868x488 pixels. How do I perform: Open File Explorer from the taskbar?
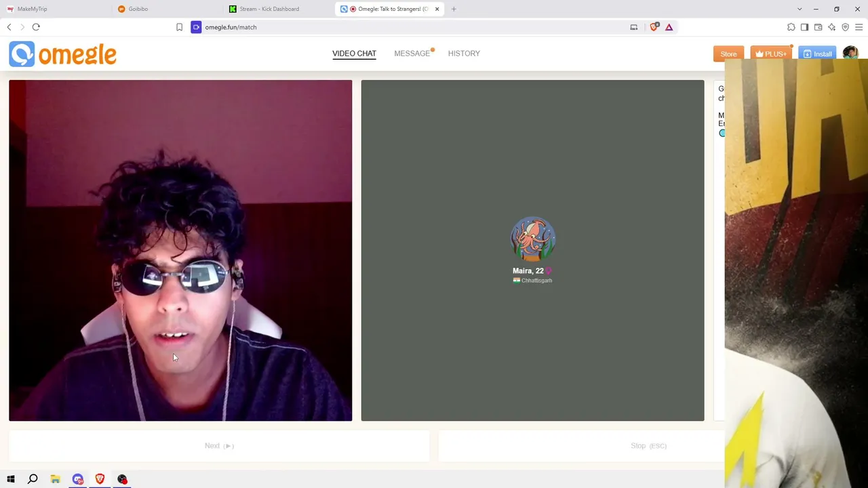tap(55, 479)
